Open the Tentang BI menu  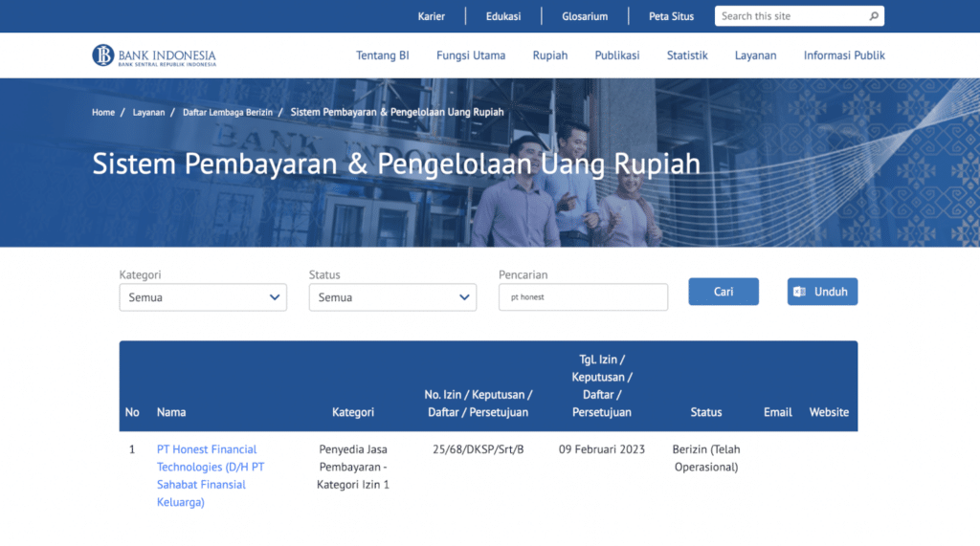click(383, 55)
